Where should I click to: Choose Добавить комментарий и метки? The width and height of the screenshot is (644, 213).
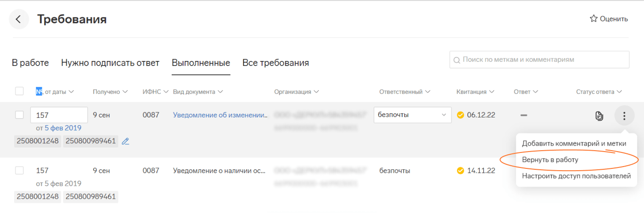(x=574, y=143)
